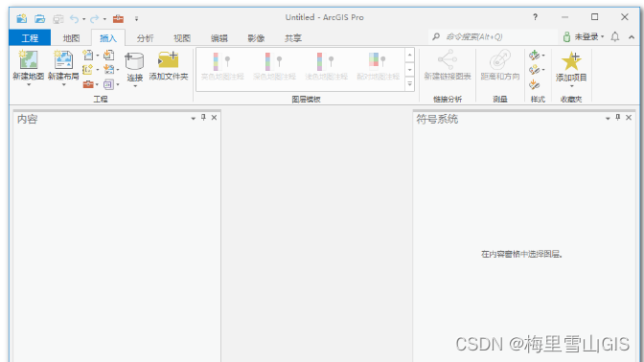Close the 符号系统 pane
644x362 pixels.
coord(629,118)
